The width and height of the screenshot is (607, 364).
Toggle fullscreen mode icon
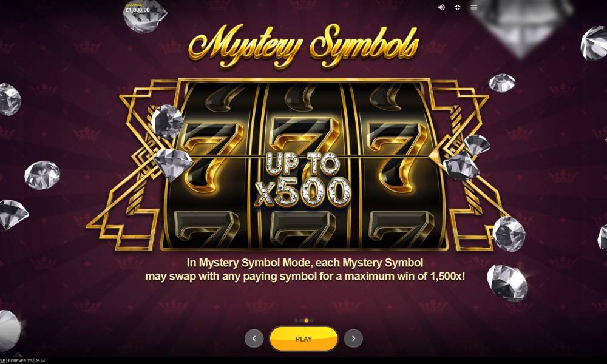(x=458, y=7)
